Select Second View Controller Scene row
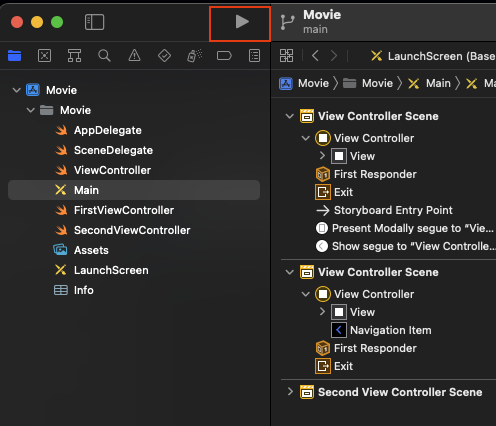 [x=391, y=392]
